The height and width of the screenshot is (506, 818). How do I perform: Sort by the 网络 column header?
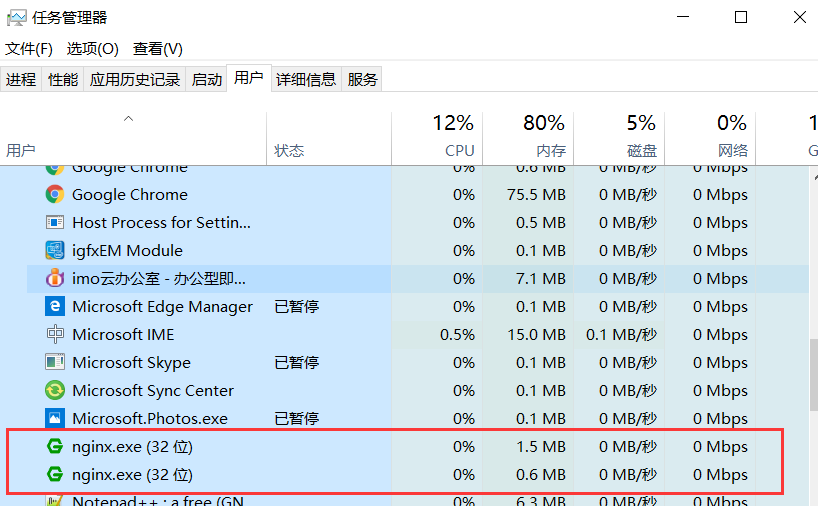tap(709, 139)
